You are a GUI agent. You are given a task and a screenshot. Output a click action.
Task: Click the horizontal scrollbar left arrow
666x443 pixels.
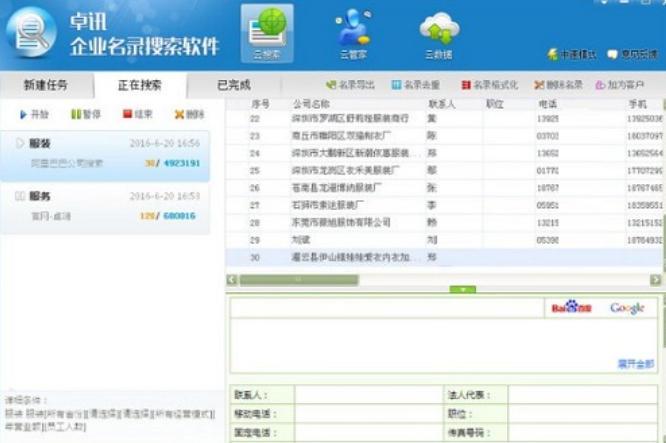[x=231, y=279]
